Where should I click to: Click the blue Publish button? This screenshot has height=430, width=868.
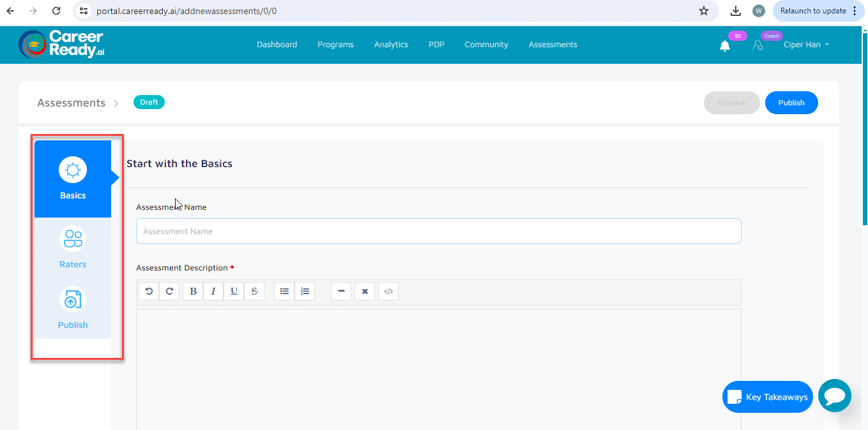point(791,103)
